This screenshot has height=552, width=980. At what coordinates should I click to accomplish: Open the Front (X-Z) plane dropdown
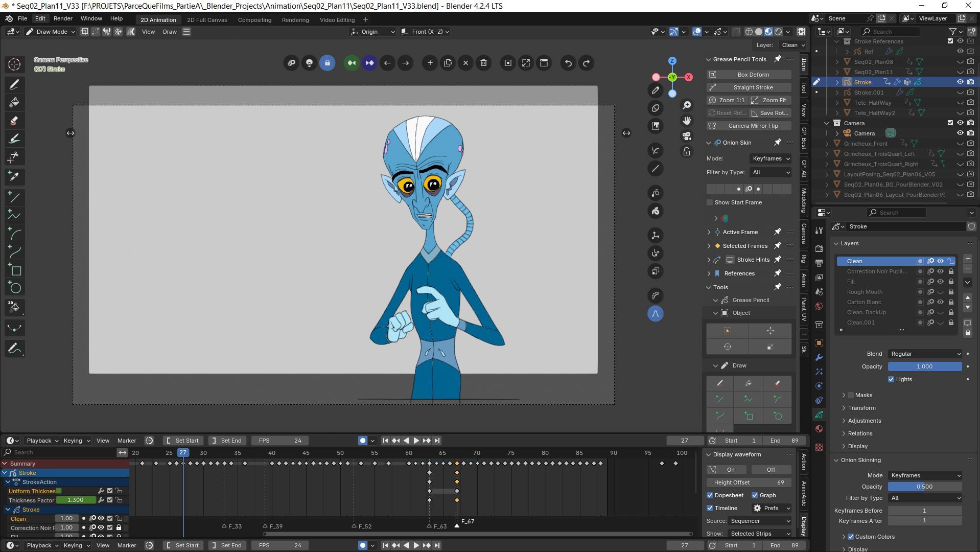(x=425, y=32)
